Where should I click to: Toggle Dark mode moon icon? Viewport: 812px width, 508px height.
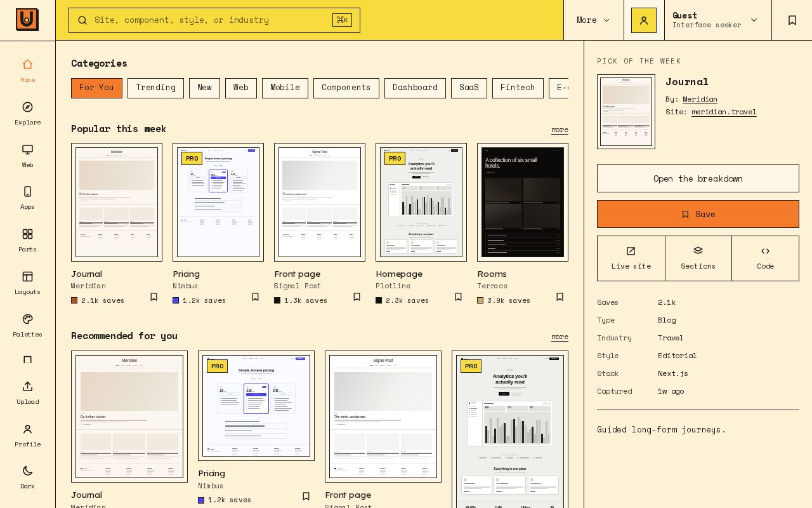point(27,471)
